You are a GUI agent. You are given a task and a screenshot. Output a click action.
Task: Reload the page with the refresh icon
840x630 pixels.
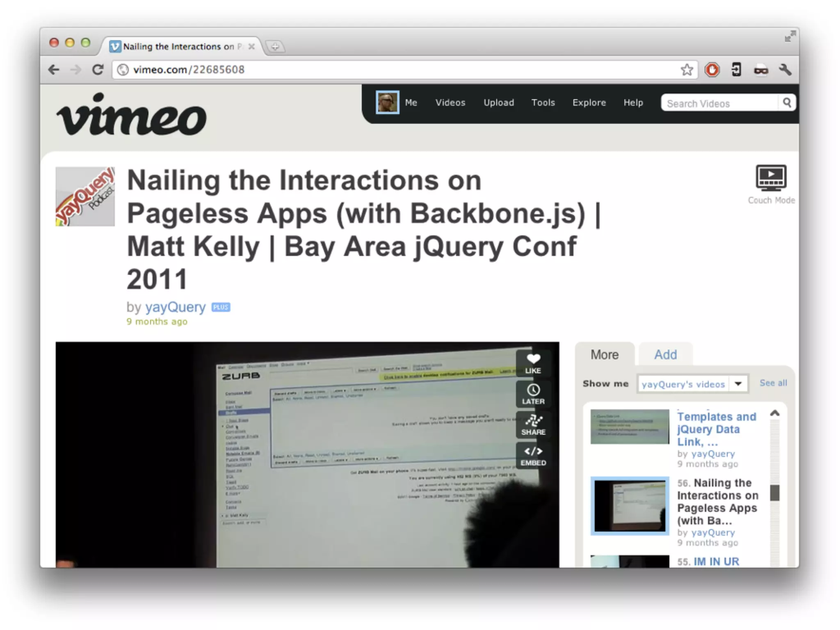[x=98, y=70]
